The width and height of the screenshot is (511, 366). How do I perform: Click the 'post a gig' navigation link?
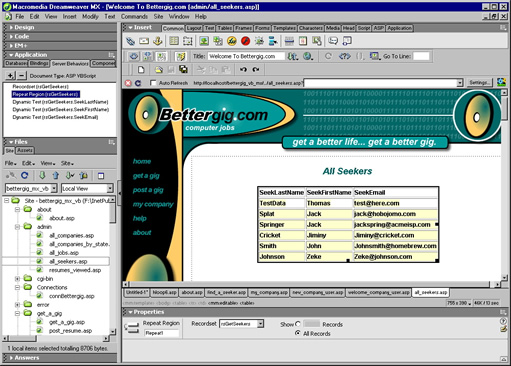tap(148, 190)
